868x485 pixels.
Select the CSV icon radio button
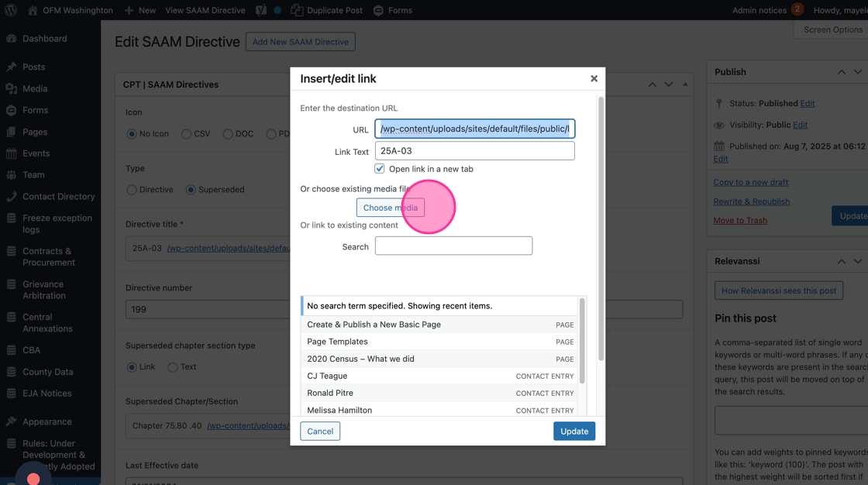(x=187, y=134)
